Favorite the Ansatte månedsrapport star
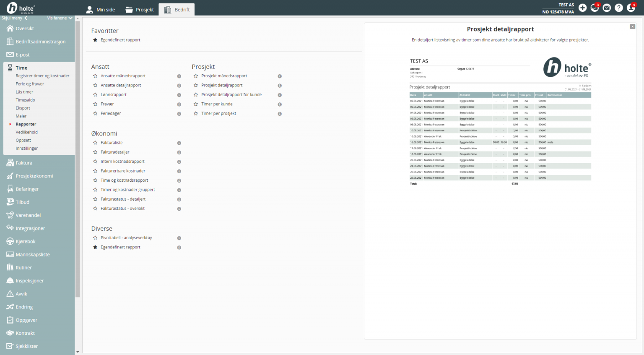 click(95, 76)
